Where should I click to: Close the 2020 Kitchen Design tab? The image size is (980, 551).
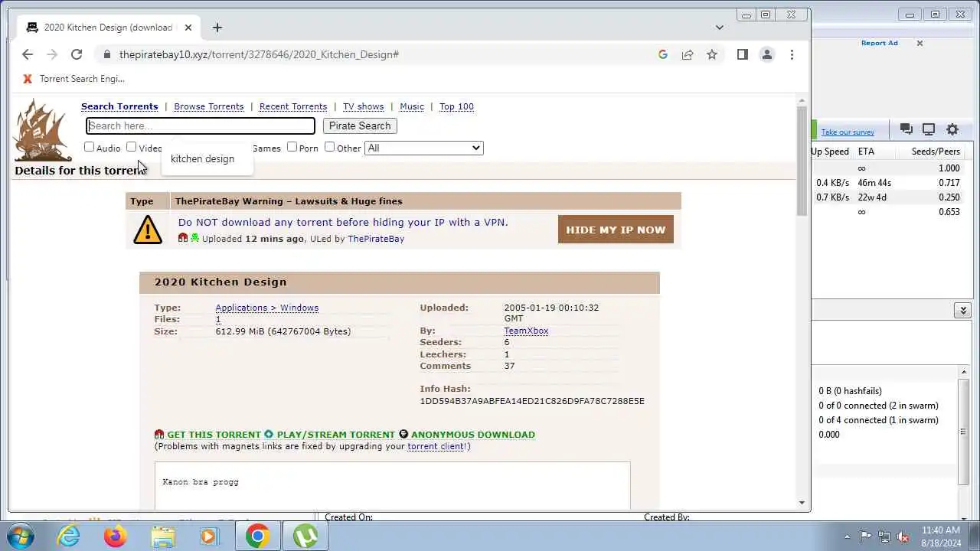(188, 28)
